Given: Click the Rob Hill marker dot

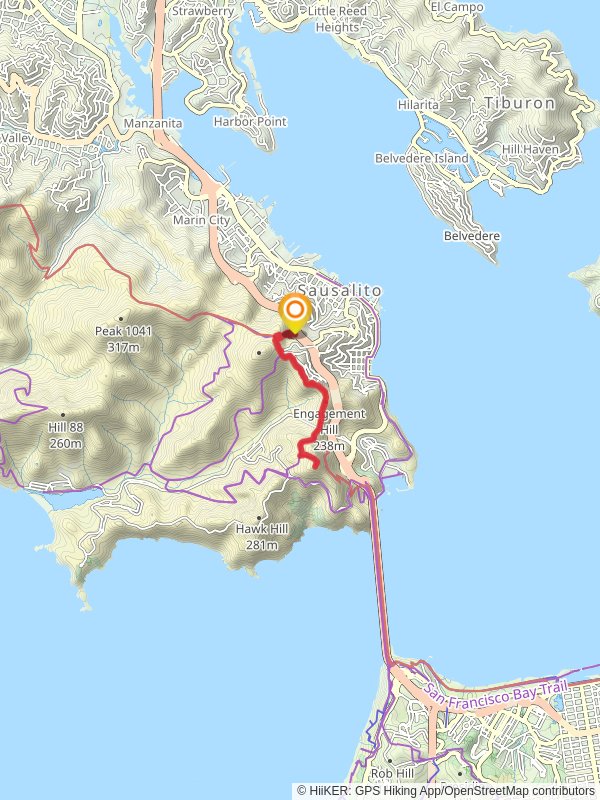Looking at the screenshot, I should [x=390, y=761].
